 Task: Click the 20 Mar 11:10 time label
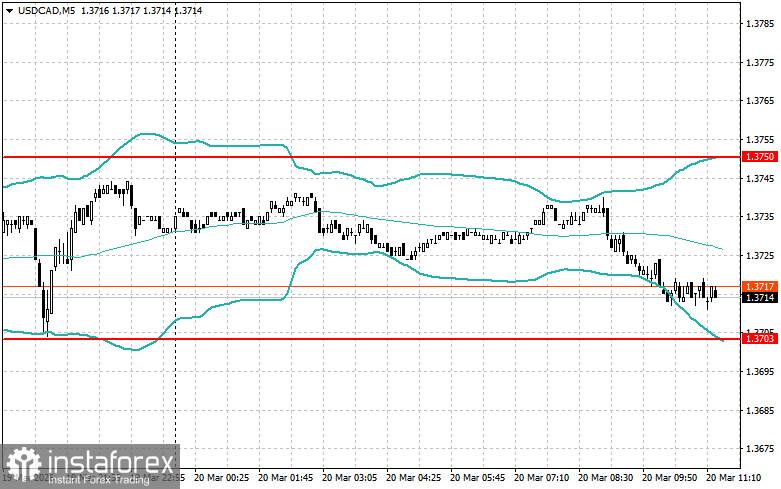(734, 478)
